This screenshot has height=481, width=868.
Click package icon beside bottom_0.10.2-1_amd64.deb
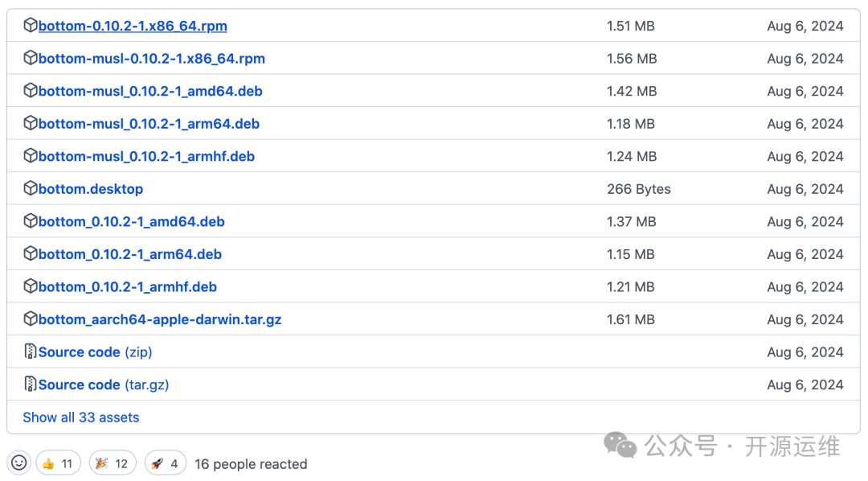(x=31, y=221)
